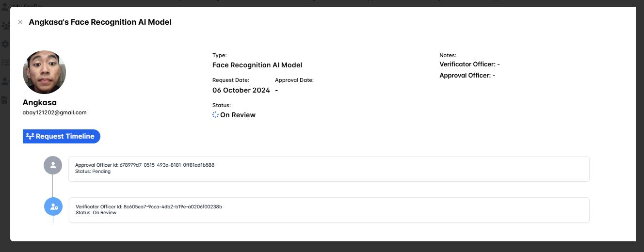Viewport: 644px width, 252px height.
Task: Click the checklist icon in sidebar
Action: click(x=5, y=63)
